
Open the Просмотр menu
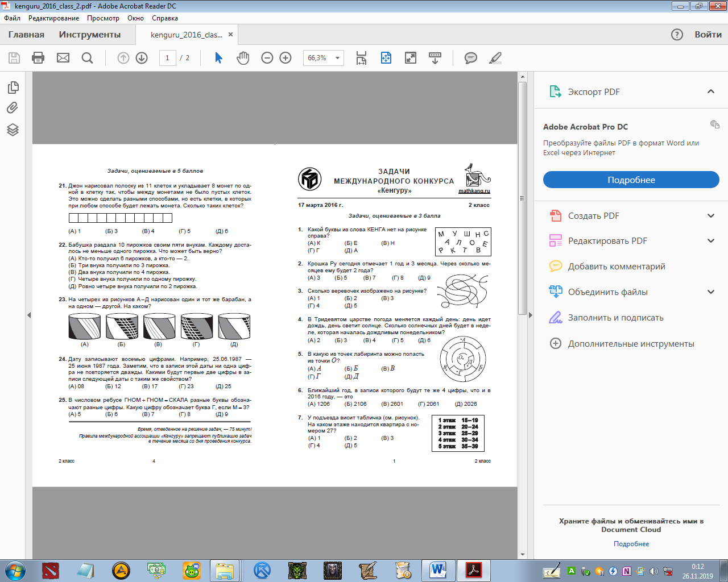point(103,18)
